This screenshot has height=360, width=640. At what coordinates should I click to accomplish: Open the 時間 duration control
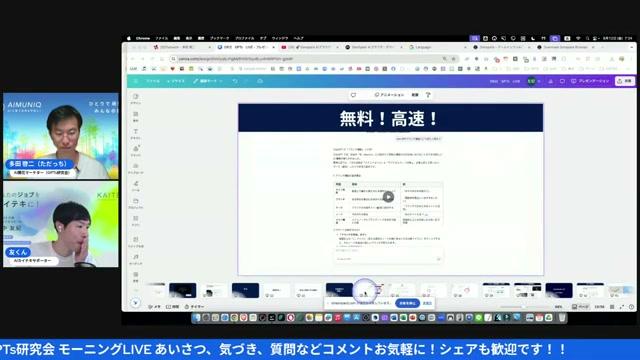click(x=172, y=307)
